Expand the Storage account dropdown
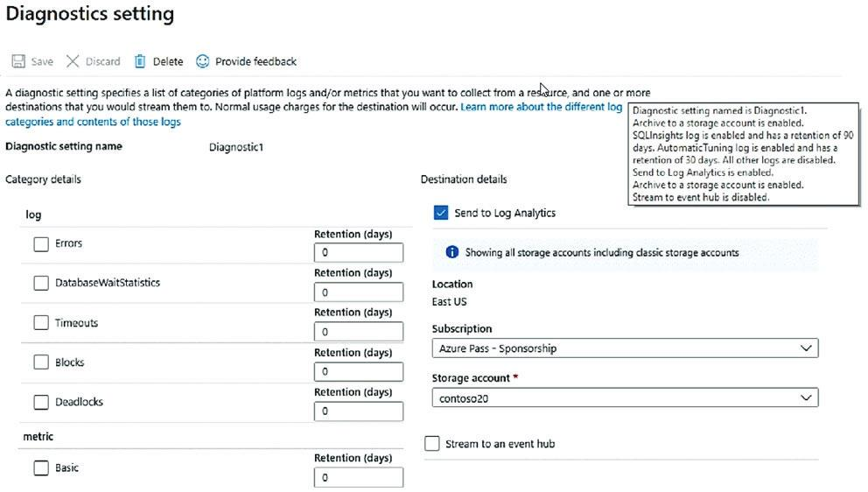 tap(625, 397)
